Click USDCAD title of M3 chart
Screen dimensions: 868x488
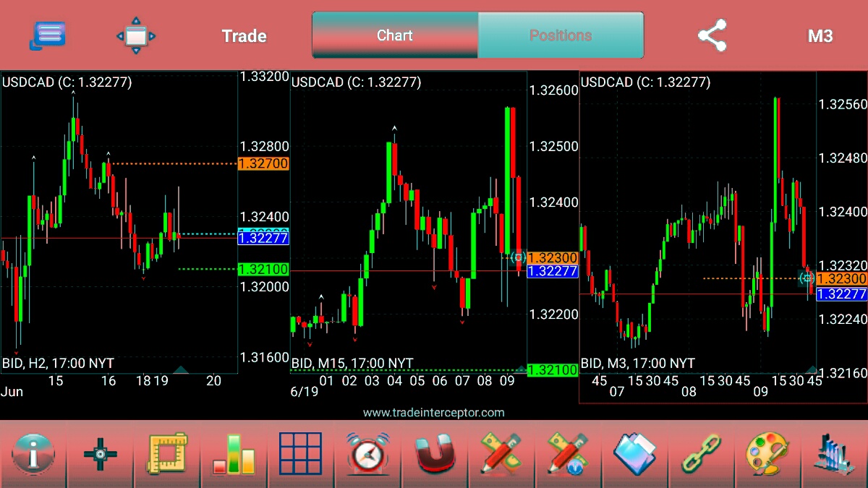pyautogui.click(x=645, y=82)
